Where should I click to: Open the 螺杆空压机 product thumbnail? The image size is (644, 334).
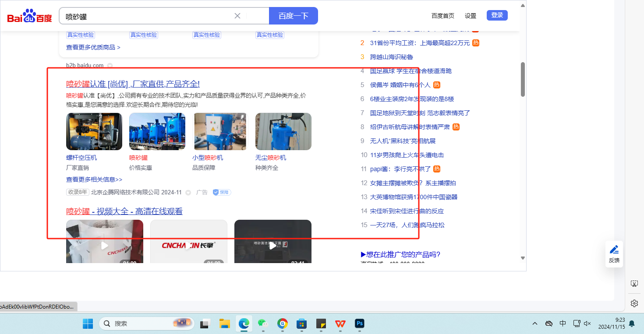click(x=94, y=132)
